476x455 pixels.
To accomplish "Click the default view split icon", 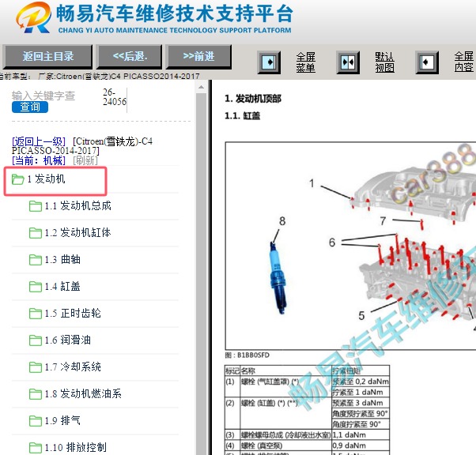I will tap(348, 62).
